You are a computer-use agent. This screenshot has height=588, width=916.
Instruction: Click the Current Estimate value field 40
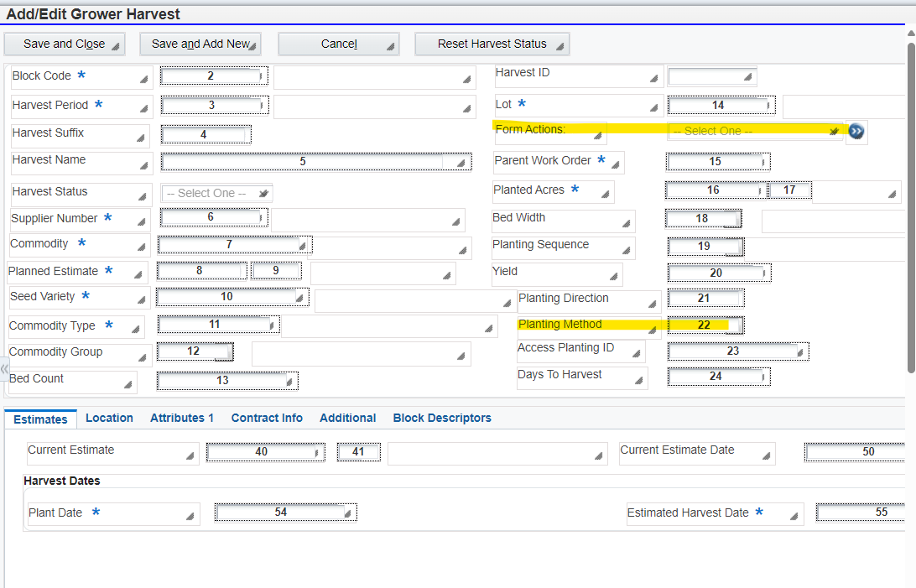point(265,452)
